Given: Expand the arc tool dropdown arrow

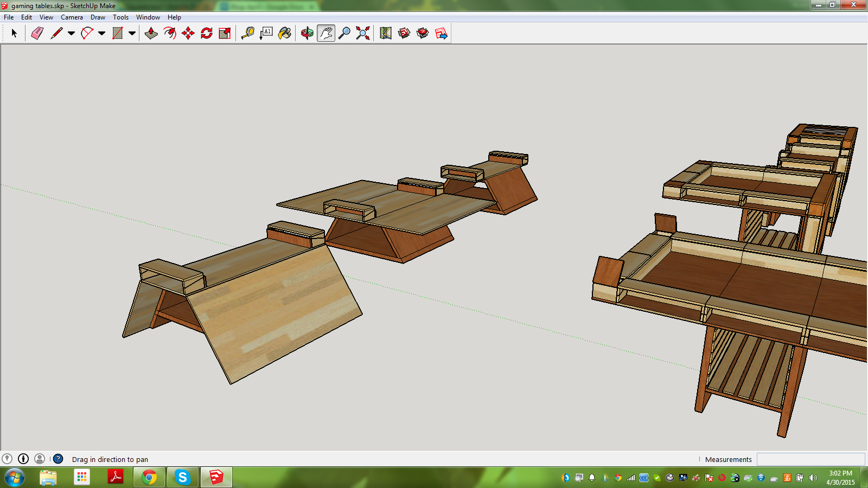Looking at the screenshot, I should tap(101, 34).
